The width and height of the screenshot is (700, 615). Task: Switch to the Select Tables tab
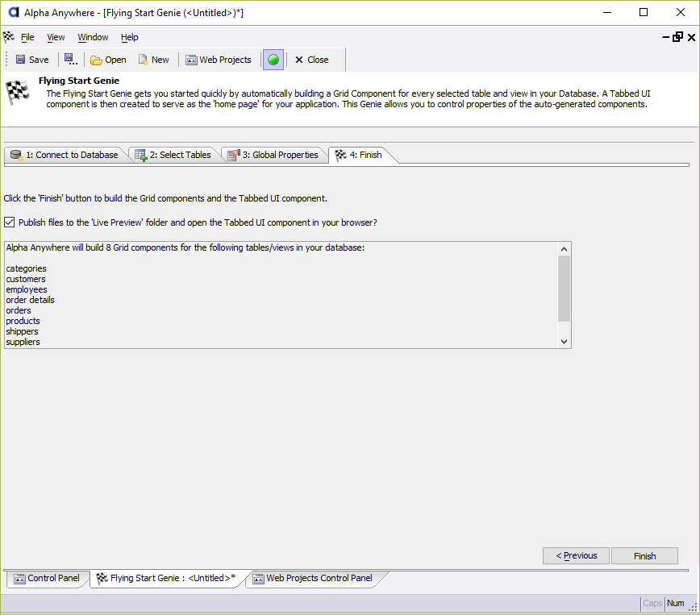click(173, 155)
